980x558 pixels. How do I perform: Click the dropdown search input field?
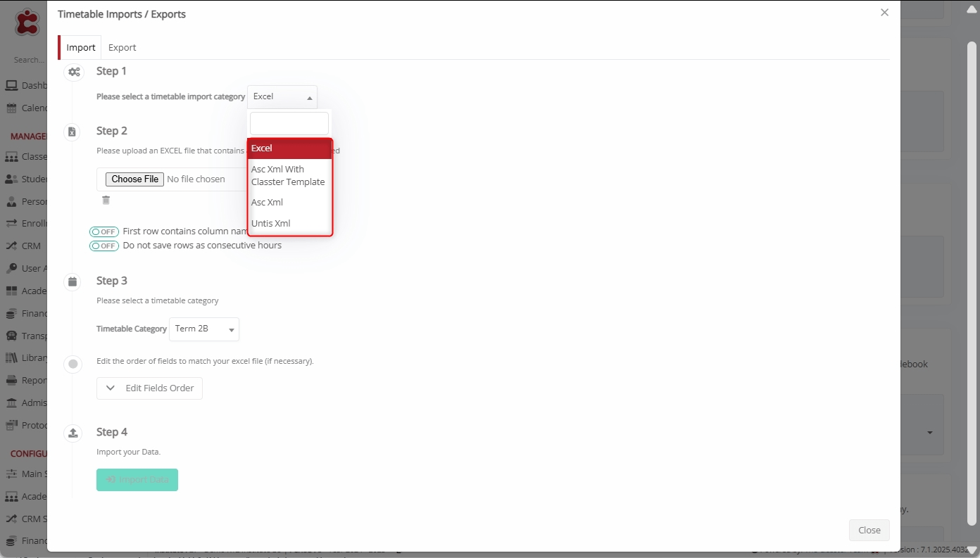[289, 124]
